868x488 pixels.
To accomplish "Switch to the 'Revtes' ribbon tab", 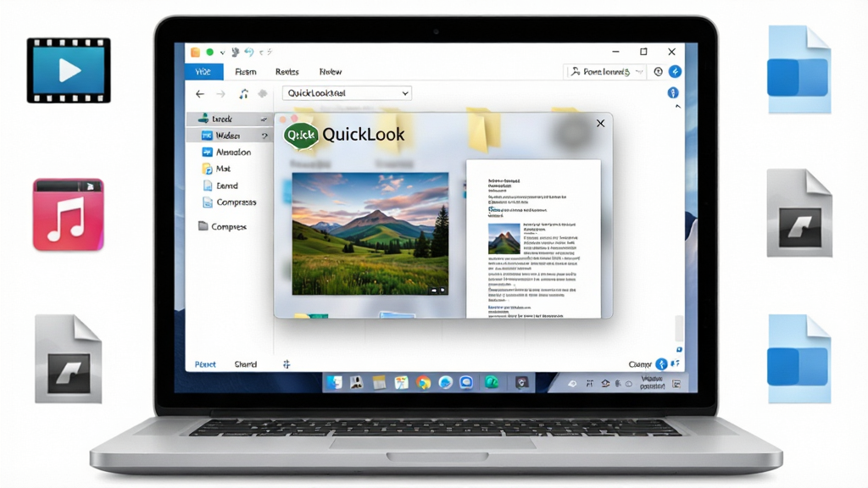I will [287, 72].
